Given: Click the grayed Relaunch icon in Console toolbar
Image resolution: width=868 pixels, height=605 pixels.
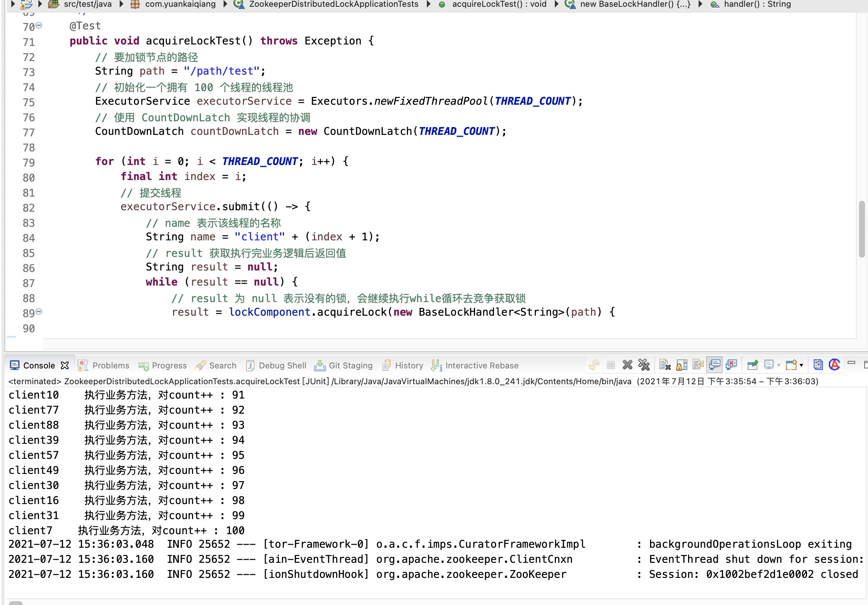Looking at the screenshot, I should coord(594,365).
